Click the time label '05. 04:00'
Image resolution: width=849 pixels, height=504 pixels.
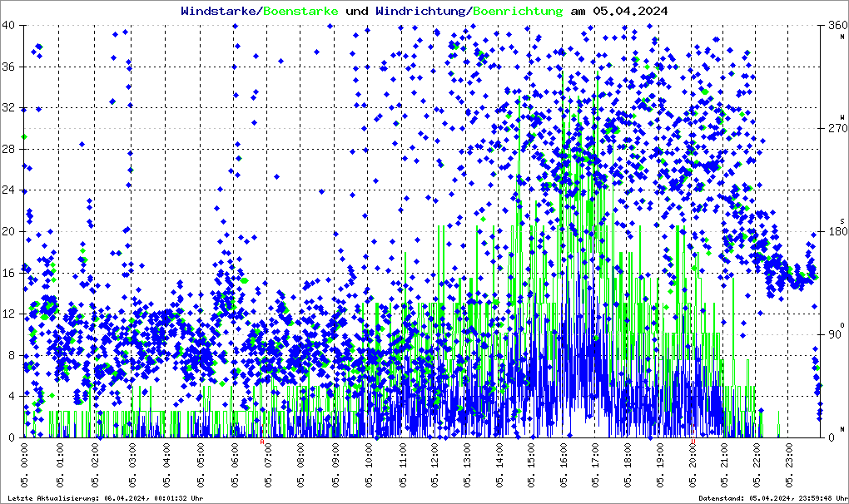click(x=166, y=466)
